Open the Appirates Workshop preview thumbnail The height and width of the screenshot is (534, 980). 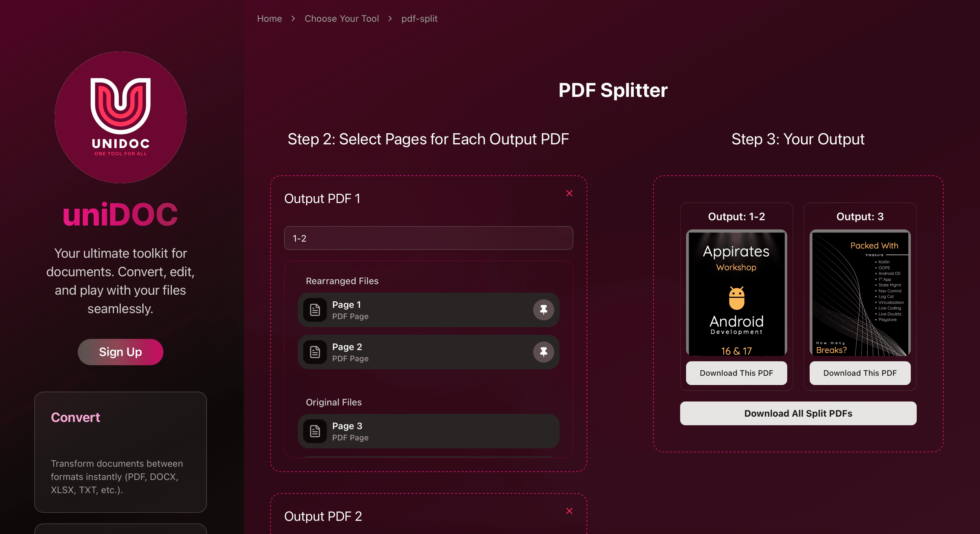click(736, 293)
